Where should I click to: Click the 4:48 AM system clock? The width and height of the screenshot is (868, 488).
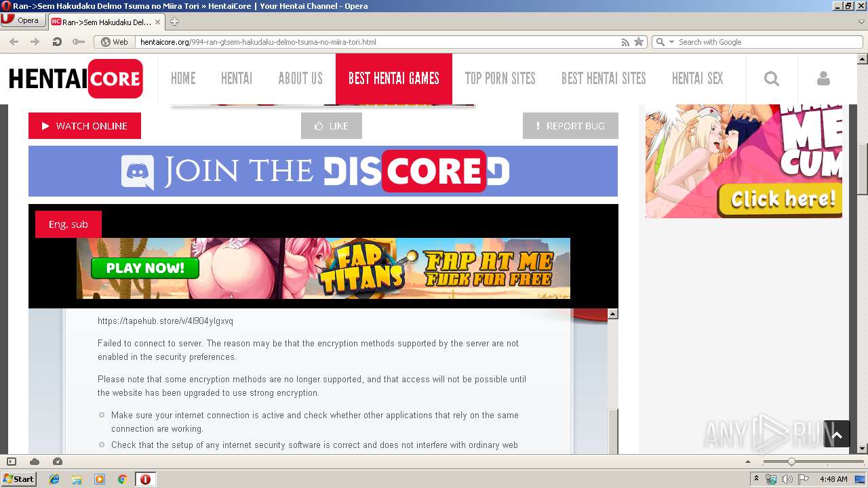tap(833, 479)
